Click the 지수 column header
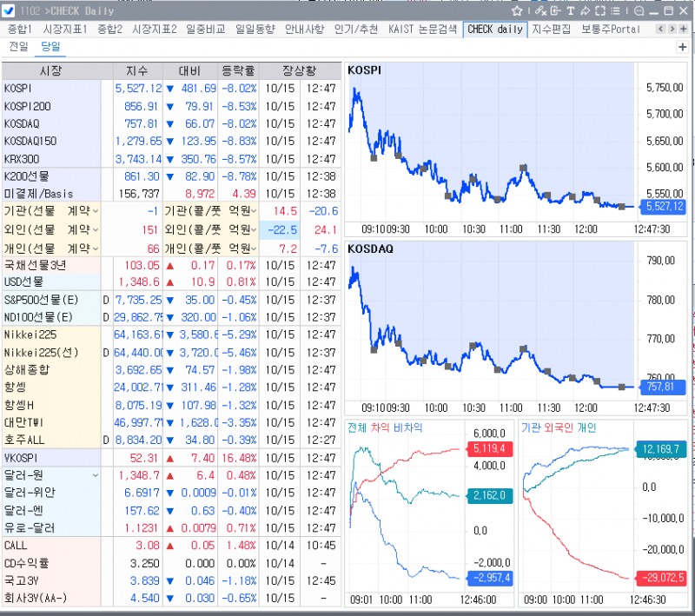The height and width of the screenshot is (616, 695). click(137, 70)
